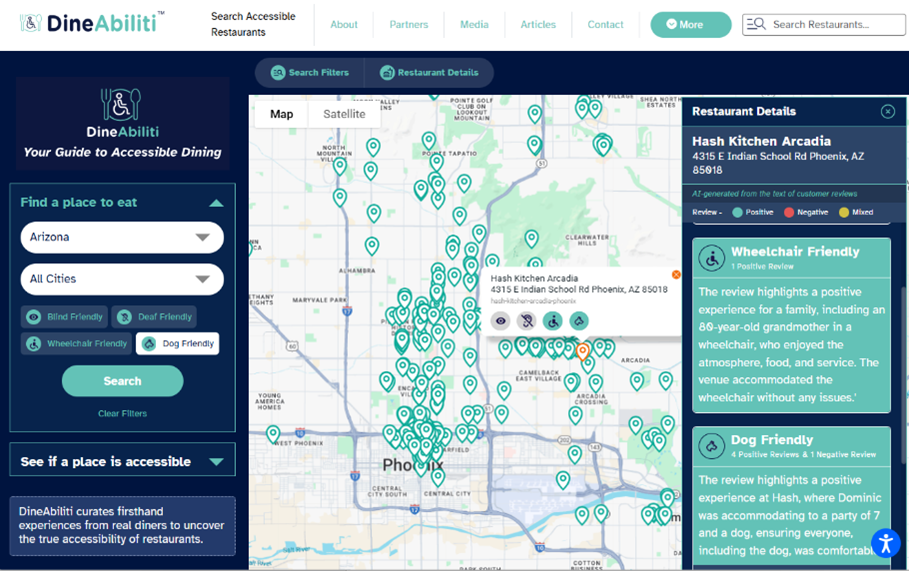Expand See if a place is accessible
Viewport: 909px width, 571px height.
click(122, 461)
